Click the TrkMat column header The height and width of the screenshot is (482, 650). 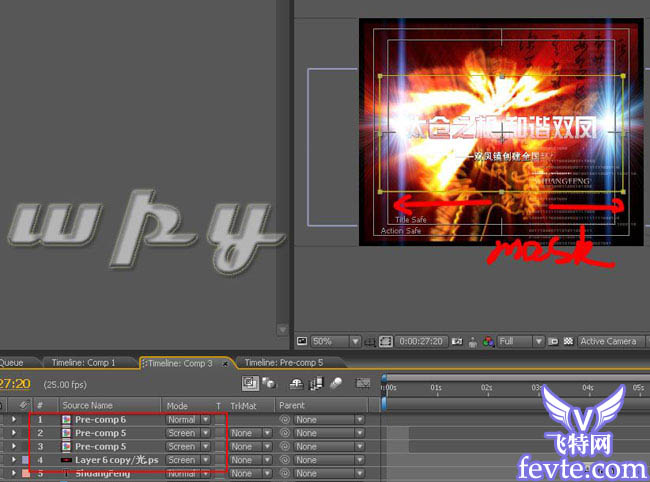[243, 406]
